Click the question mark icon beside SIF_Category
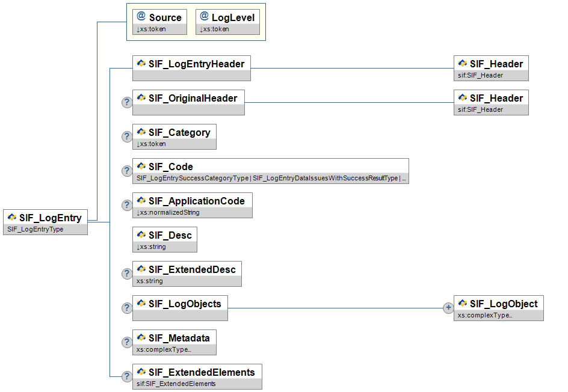Screen dimensions: 568x392 coord(127,136)
